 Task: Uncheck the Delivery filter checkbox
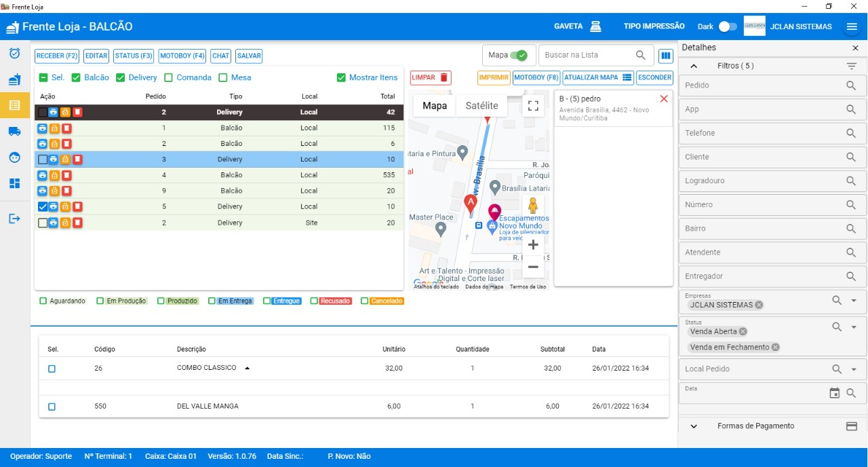coord(121,78)
